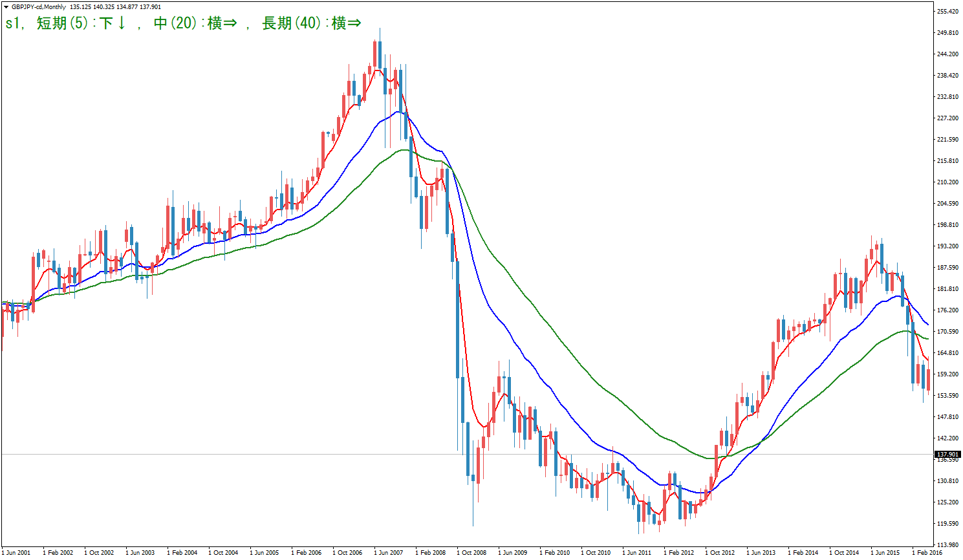
Task: Click the 1 Jun 2005 date label
Action: [x=265, y=553]
